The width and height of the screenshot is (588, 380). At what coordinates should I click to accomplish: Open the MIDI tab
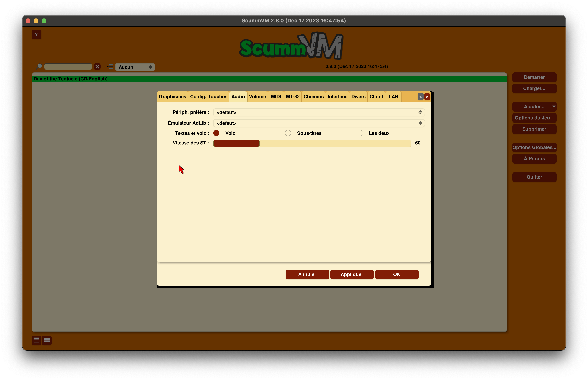(276, 97)
